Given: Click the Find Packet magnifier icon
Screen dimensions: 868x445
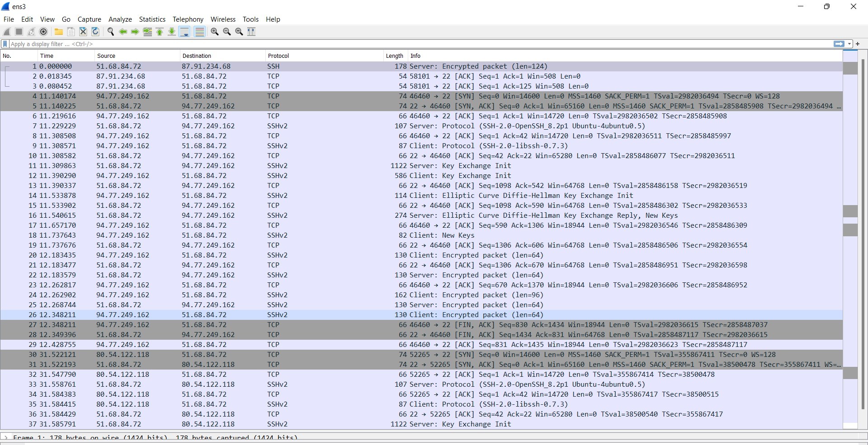Looking at the screenshot, I should [110, 32].
